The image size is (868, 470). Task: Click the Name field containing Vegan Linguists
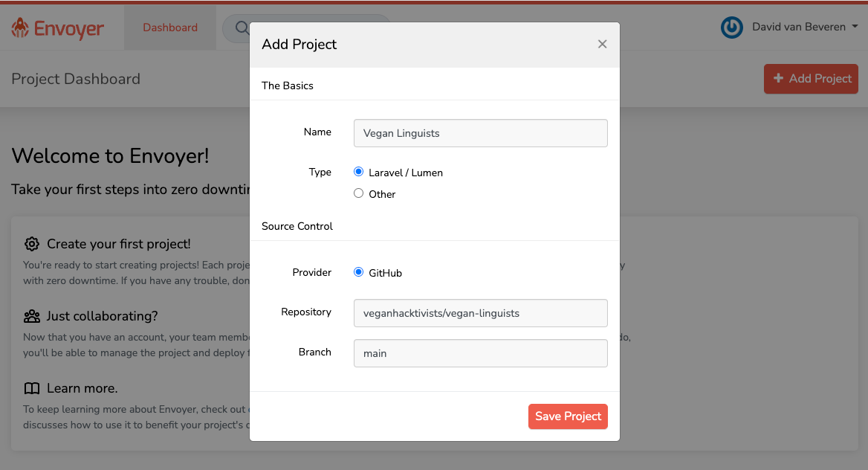pyautogui.click(x=480, y=133)
